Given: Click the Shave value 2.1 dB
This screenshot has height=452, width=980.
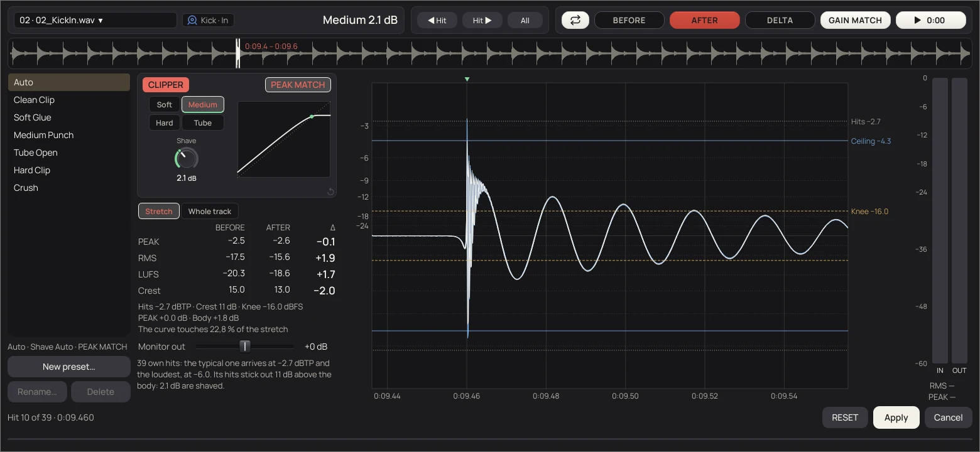Looking at the screenshot, I should [187, 178].
